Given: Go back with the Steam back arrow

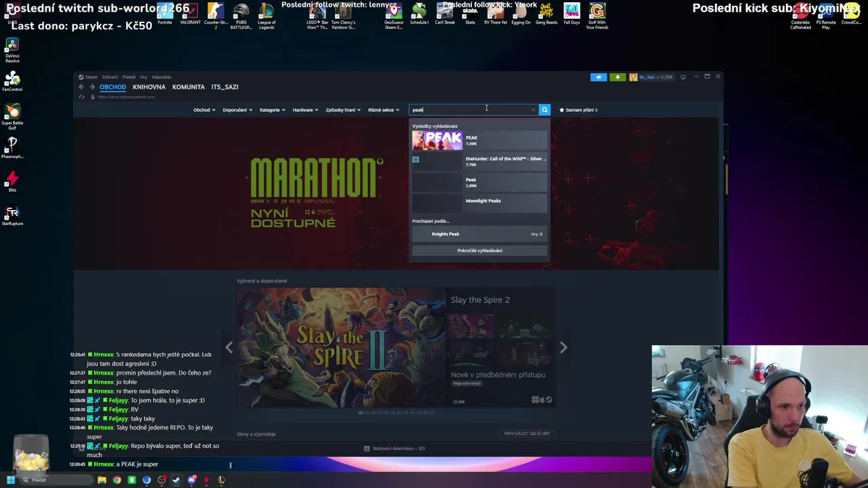Looking at the screenshot, I should 81,87.
